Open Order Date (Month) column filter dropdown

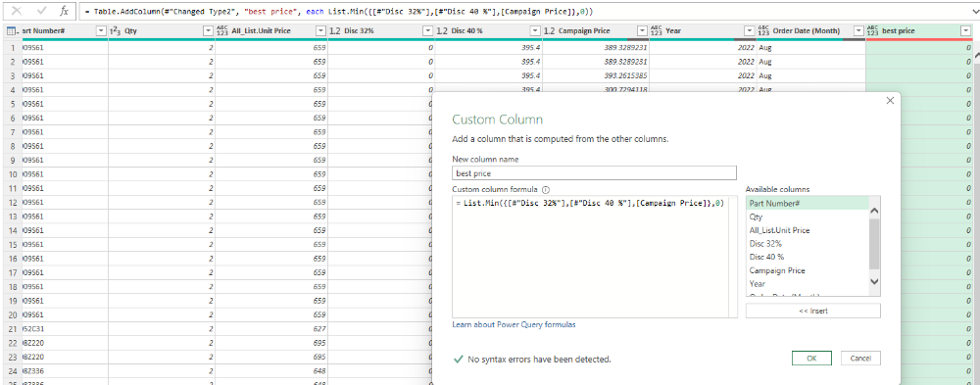click(858, 30)
